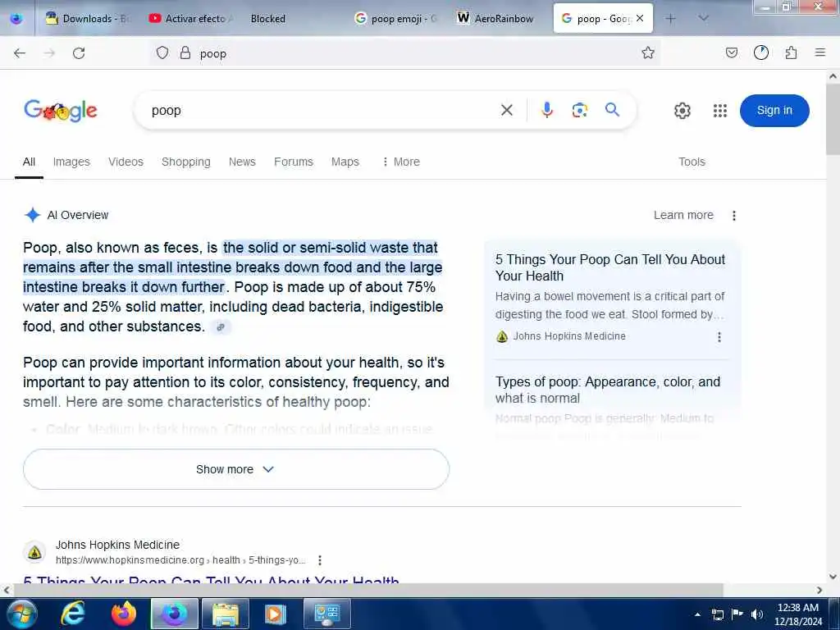Close the active poop - Google tab
The width and height of the screenshot is (840, 630).
tap(640, 18)
